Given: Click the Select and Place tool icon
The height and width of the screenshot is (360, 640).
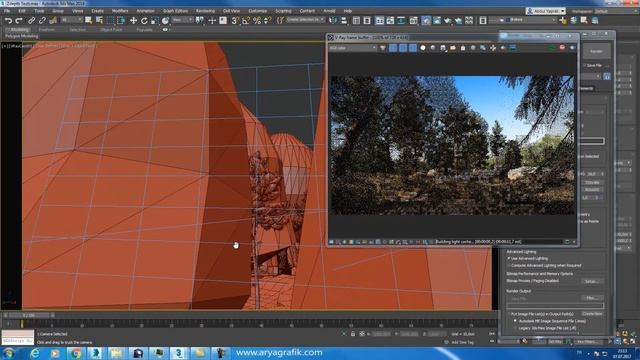Looking at the screenshot, I should pos(165,20).
